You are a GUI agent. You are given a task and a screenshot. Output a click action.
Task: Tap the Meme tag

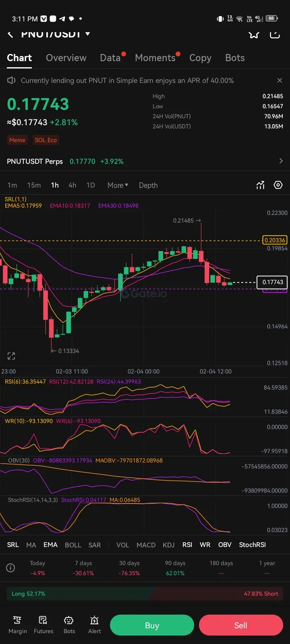tap(17, 140)
